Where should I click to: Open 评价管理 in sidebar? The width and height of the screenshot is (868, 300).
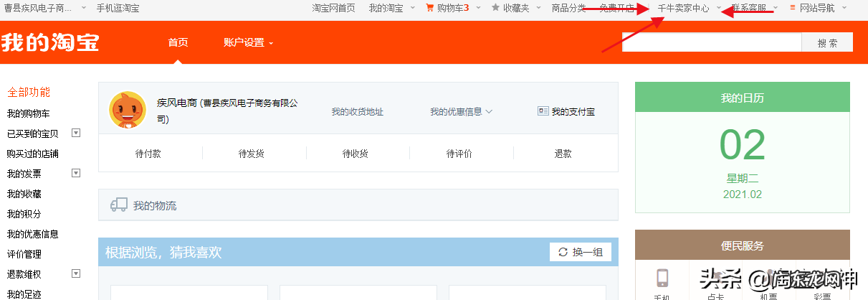point(24,254)
